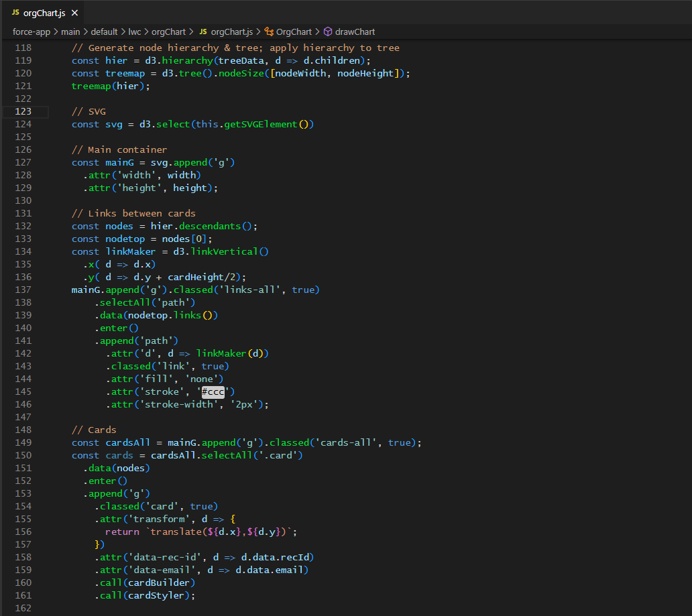The image size is (692, 616).
Task: Expand the orgChart folder breadcrumb
Action: point(168,32)
